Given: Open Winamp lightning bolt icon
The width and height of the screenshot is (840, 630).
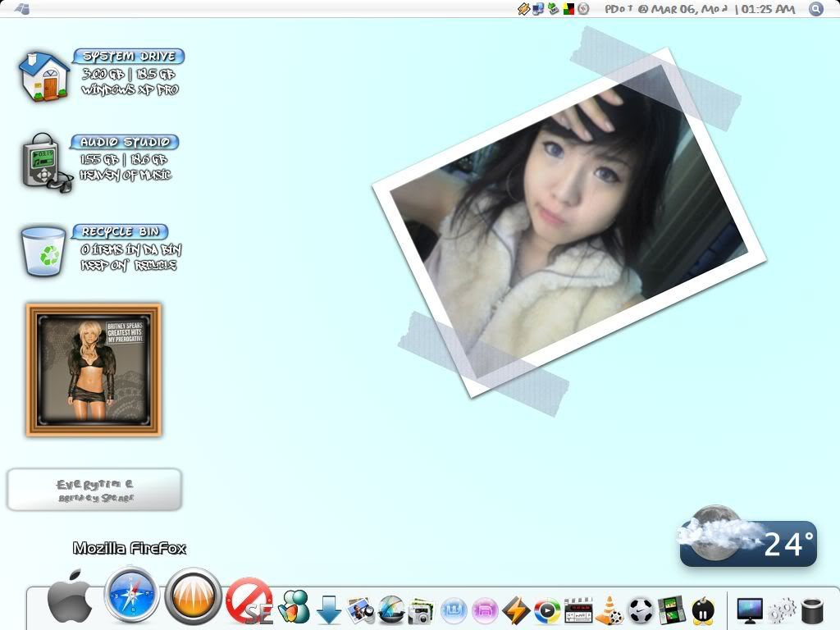Looking at the screenshot, I should (x=516, y=610).
